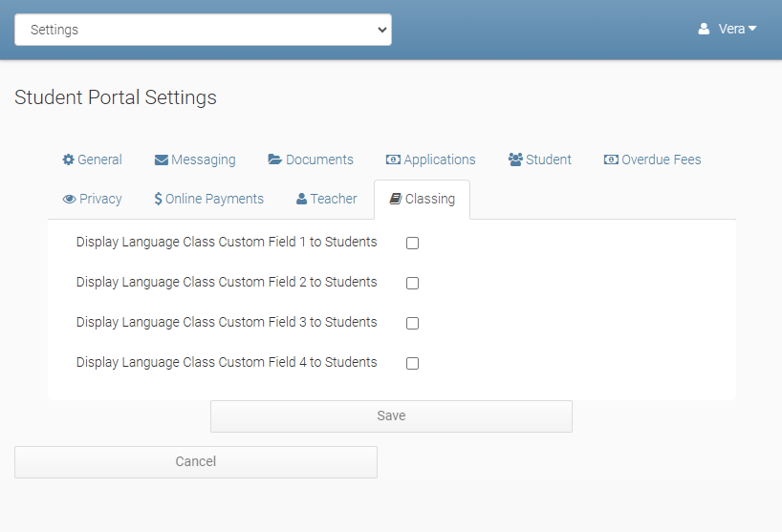Image resolution: width=782 pixels, height=532 pixels.
Task: Enable Display Language Class Custom Field 1
Action: 412,243
